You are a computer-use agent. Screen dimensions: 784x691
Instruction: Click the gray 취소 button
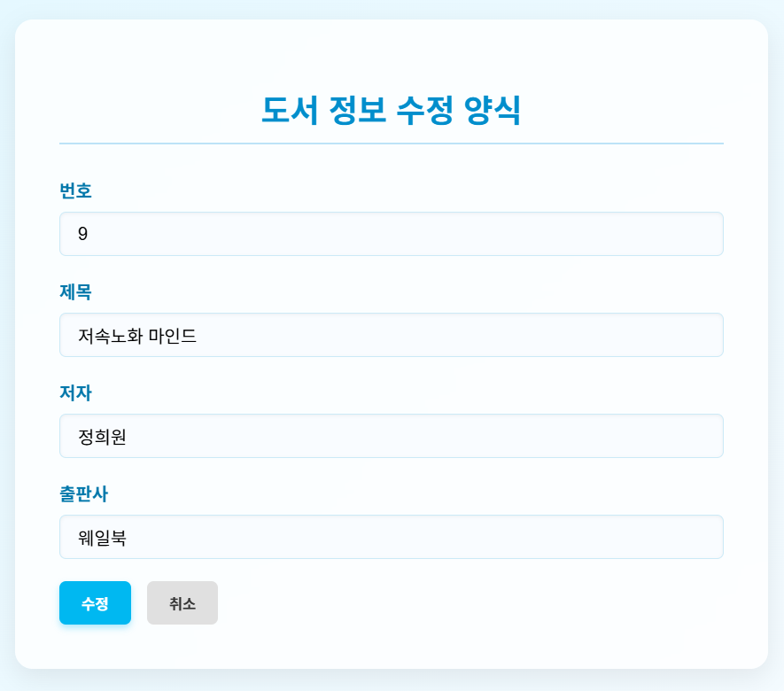click(x=182, y=603)
